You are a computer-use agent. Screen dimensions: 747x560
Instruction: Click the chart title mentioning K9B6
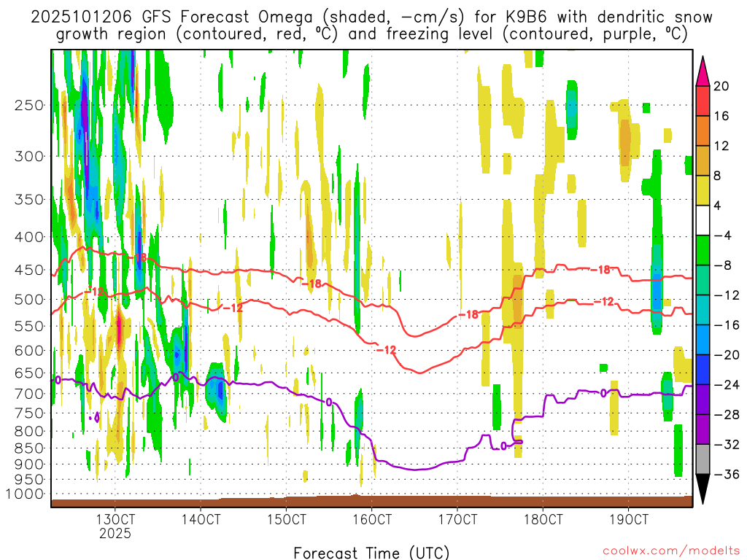click(x=371, y=26)
